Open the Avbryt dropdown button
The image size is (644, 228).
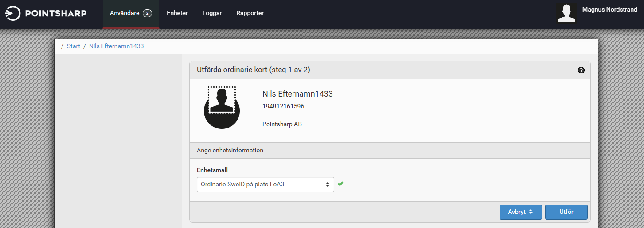tap(520, 212)
